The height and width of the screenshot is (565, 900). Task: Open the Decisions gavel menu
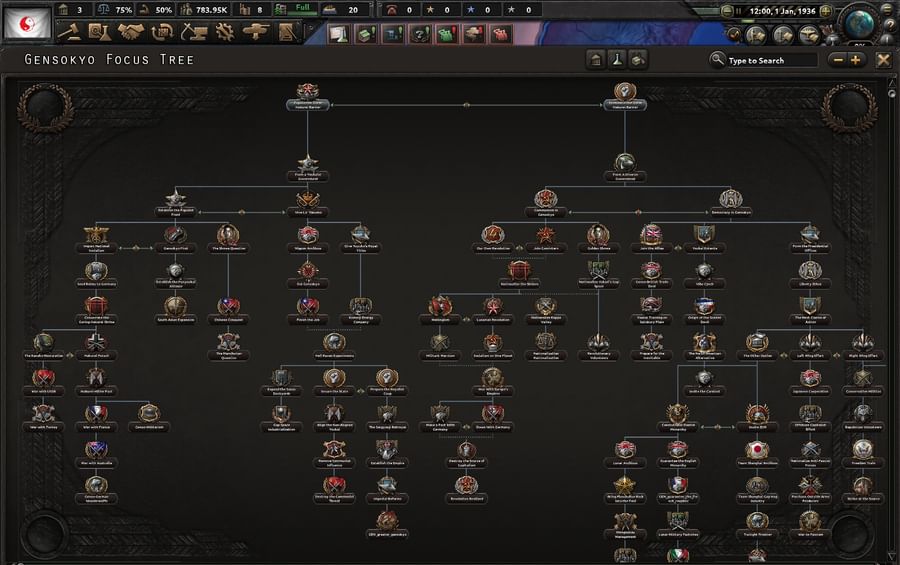click(x=69, y=33)
